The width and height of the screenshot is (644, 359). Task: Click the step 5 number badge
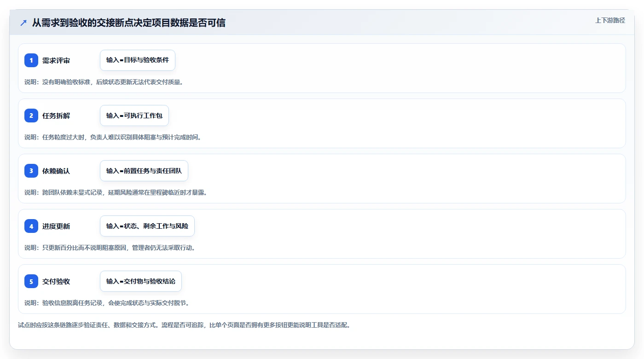[31, 281]
